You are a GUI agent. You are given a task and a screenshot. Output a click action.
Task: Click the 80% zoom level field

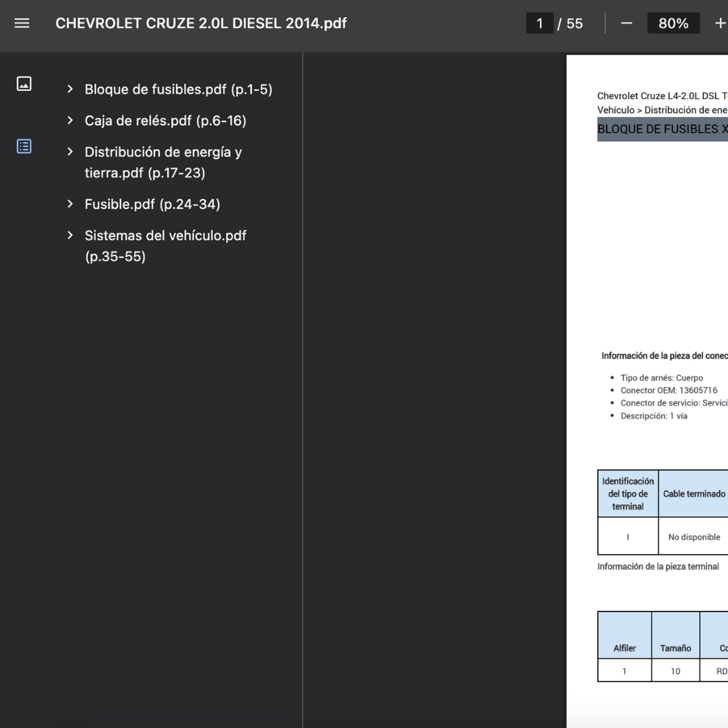tap(673, 23)
